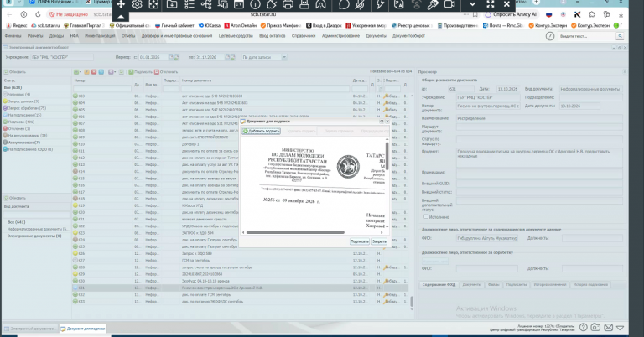644x337 pixels.
Task: Select row 633 док. по питанию ЭКОФУДС сентябрь
Action: [241, 301]
